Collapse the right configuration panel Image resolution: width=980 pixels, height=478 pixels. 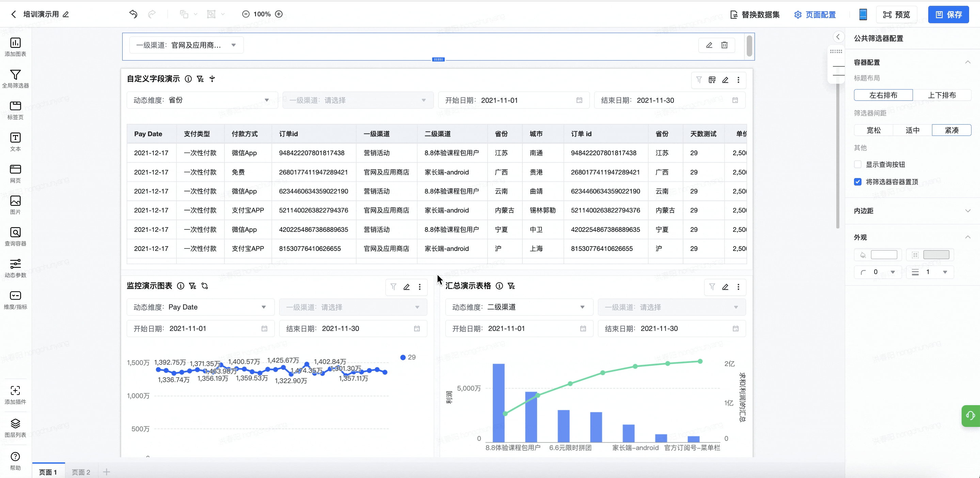(838, 37)
